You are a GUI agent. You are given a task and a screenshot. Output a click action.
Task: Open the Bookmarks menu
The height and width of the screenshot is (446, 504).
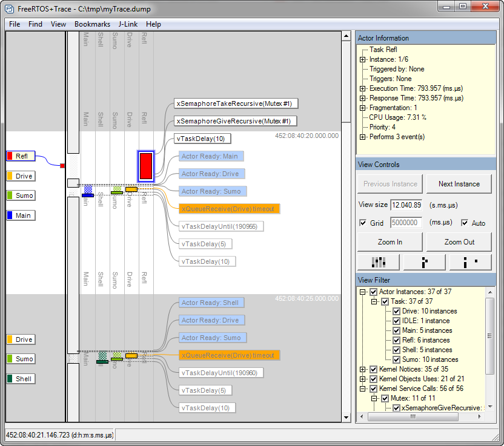click(92, 24)
